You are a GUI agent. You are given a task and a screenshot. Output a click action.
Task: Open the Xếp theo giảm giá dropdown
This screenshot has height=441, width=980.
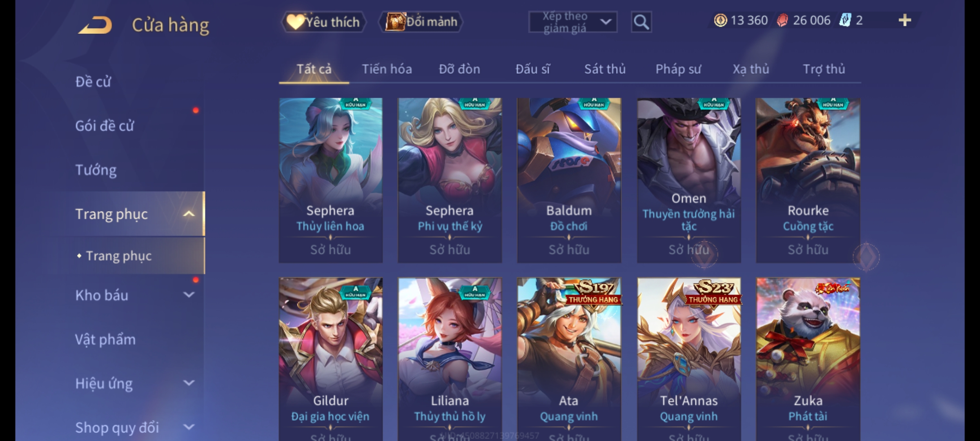(572, 22)
